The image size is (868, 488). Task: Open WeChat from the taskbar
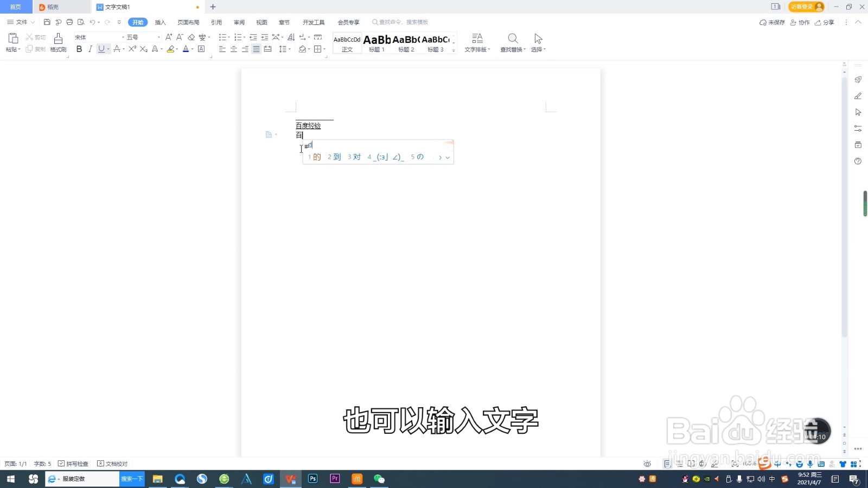click(x=379, y=479)
